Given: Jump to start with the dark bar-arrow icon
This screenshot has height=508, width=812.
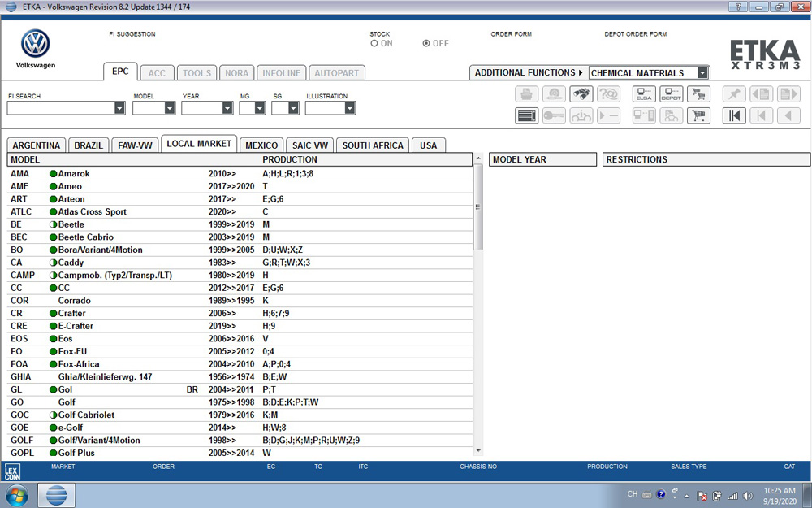Looking at the screenshot, I should [x=734, y=115].
